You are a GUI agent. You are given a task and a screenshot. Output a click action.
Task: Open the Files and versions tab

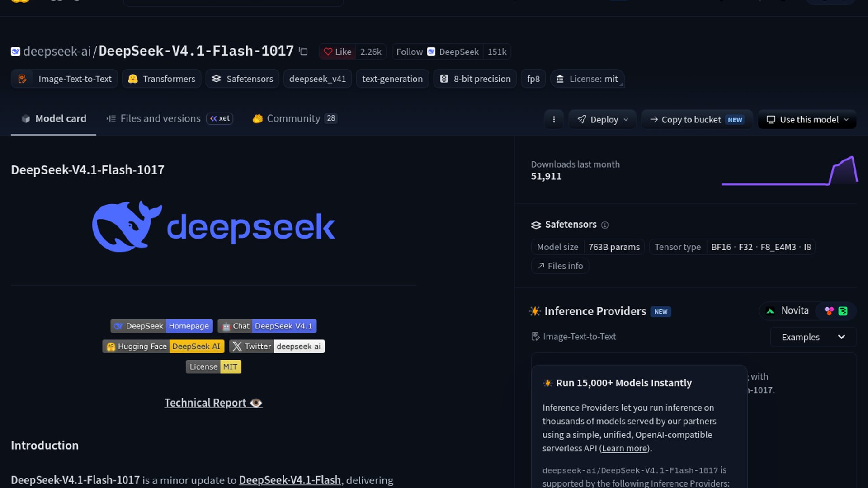click(x=169, y=119)
